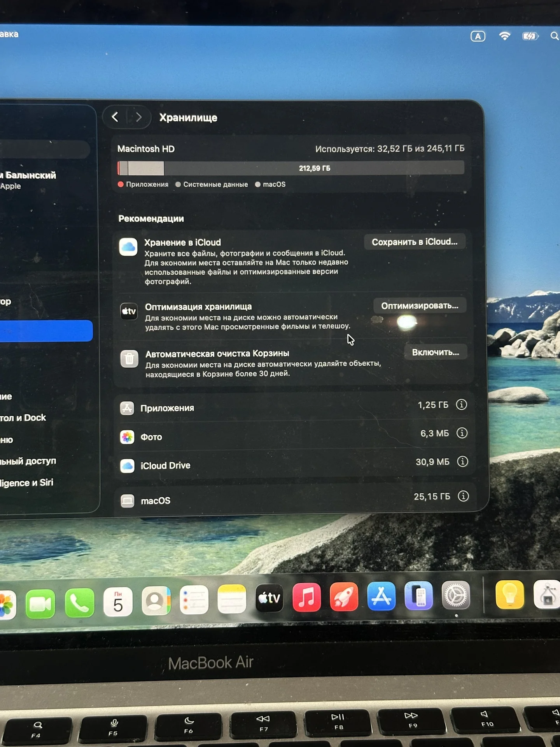Open System Settings from the Dock
Screen dimensions: 560x747
point(456,595)
